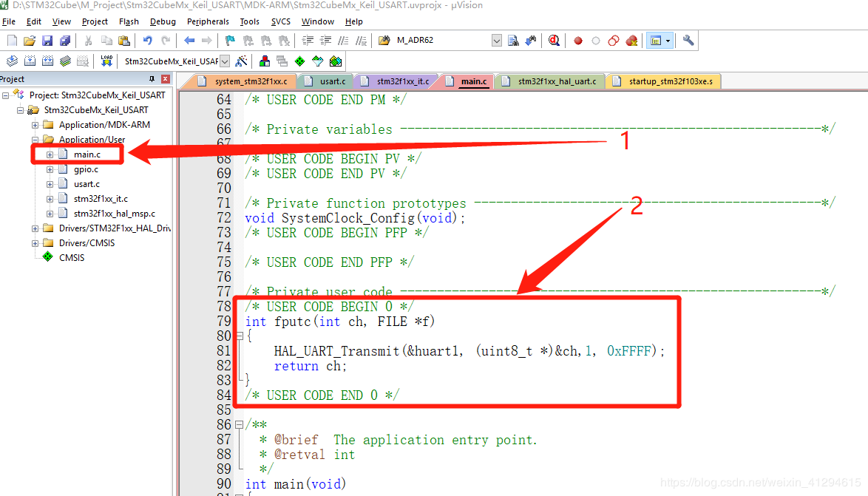Image resolution: width=868 pixels, height=496 pixels.
Task: Open the Debug menu
Action: [163, 21]
